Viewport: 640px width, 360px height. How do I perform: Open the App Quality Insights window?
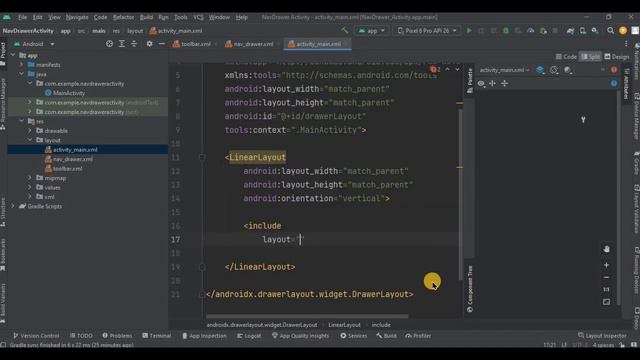300,336
